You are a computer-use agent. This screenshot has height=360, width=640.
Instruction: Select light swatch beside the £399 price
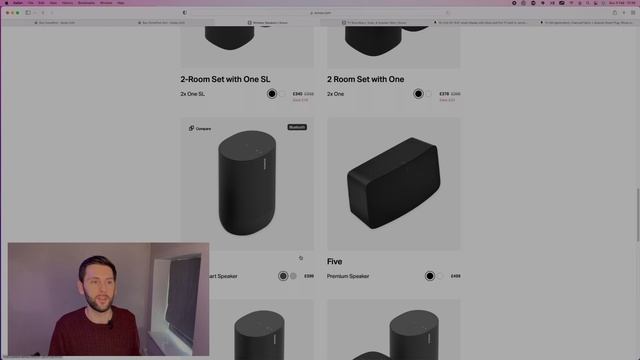293,276
